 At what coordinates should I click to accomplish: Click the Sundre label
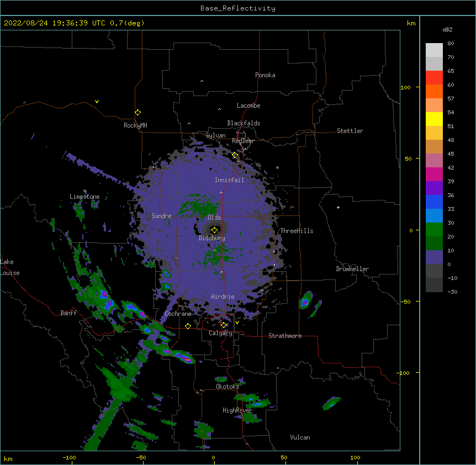(x=161, y=216)
